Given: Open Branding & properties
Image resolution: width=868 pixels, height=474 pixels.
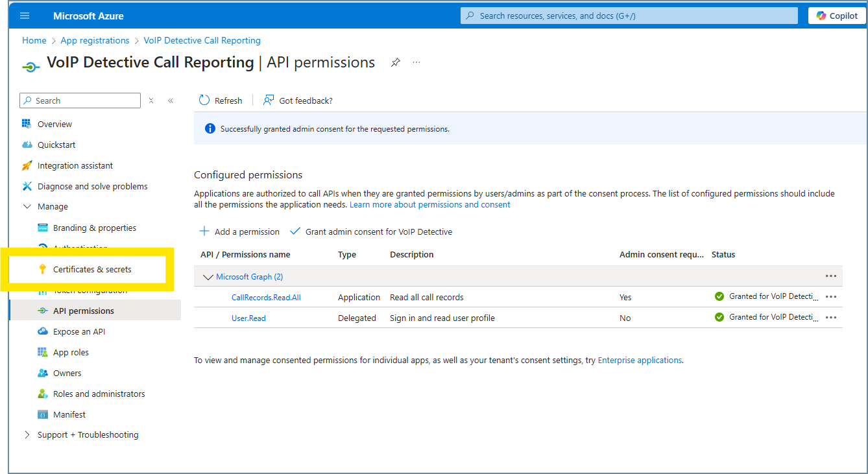Looking at the screenshot, I should 95,228.
